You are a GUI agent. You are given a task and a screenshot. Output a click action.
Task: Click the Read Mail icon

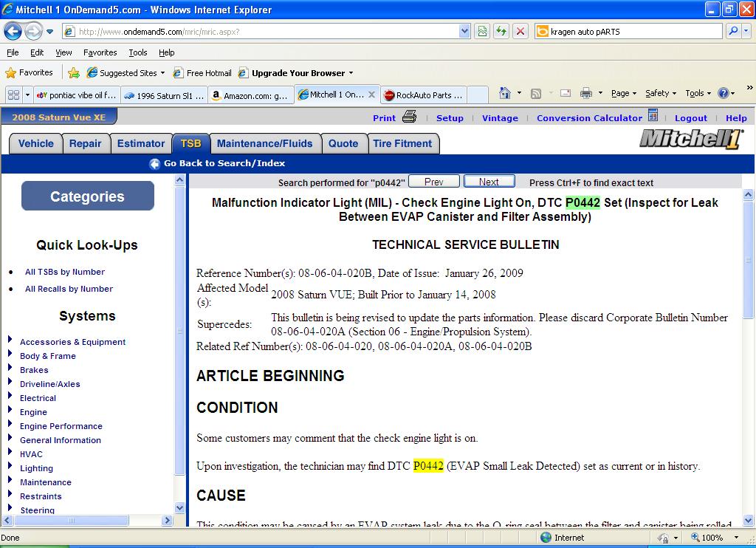565,93
